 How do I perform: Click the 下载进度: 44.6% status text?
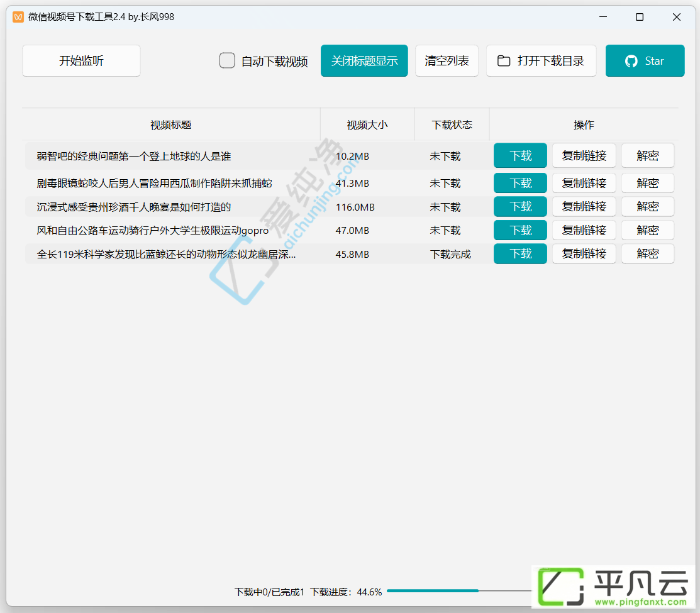(346, 592)
